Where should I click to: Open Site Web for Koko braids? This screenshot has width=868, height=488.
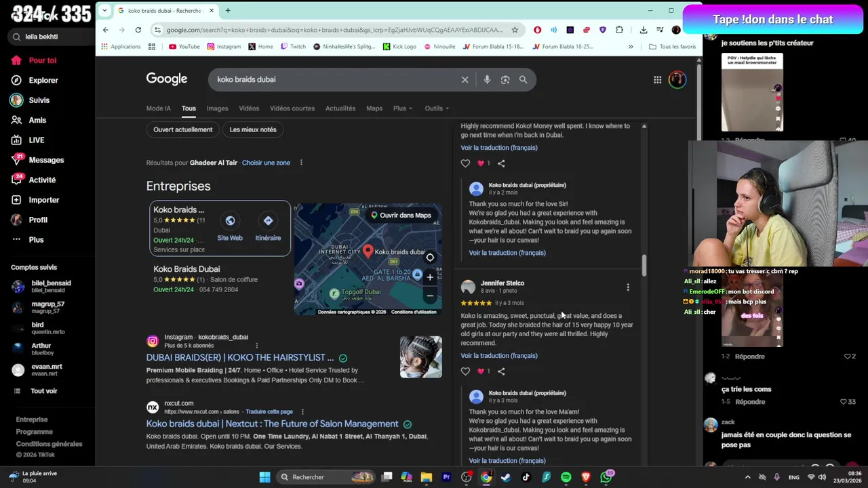pyautogui.click(x=230, y=228)
